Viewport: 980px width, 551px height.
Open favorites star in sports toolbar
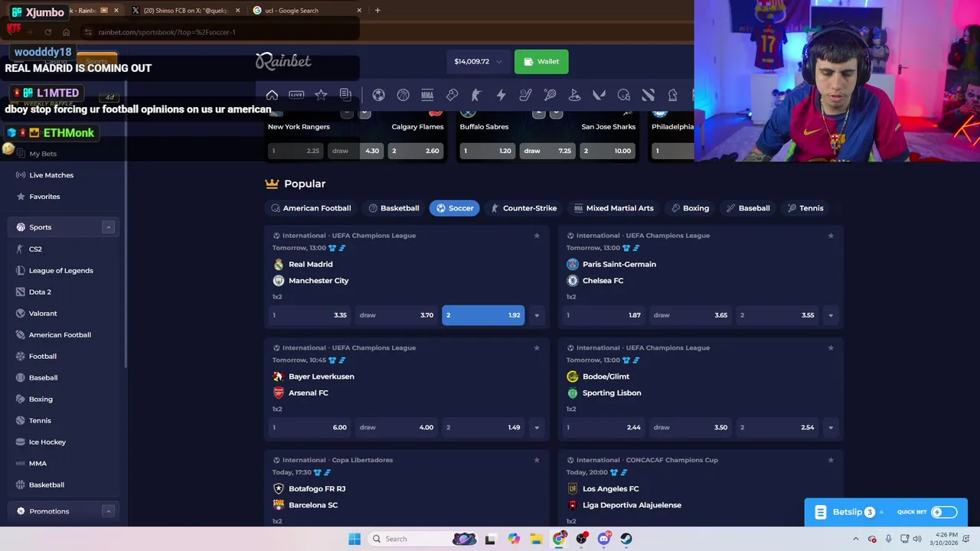click(x=321, y=95)
